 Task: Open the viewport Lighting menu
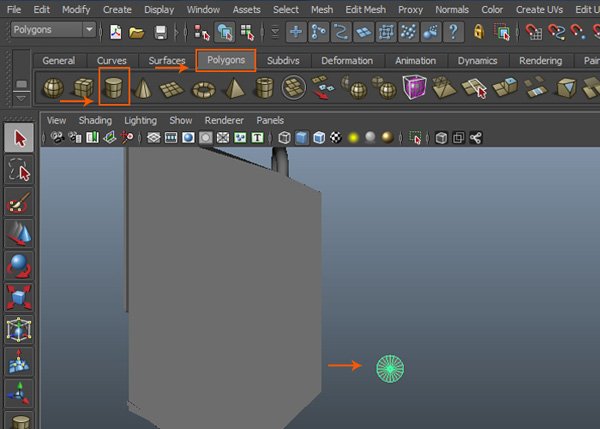click(140, 120)
